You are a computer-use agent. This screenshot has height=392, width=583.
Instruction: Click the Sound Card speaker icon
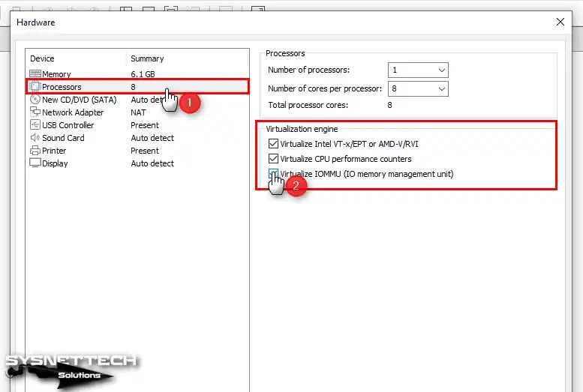pos(35,137)
